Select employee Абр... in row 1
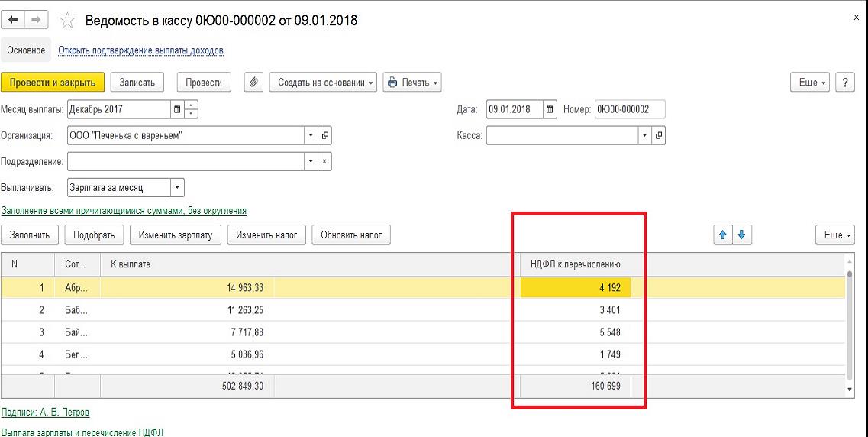Screen dimensions: 868x437 click(78, 288)
